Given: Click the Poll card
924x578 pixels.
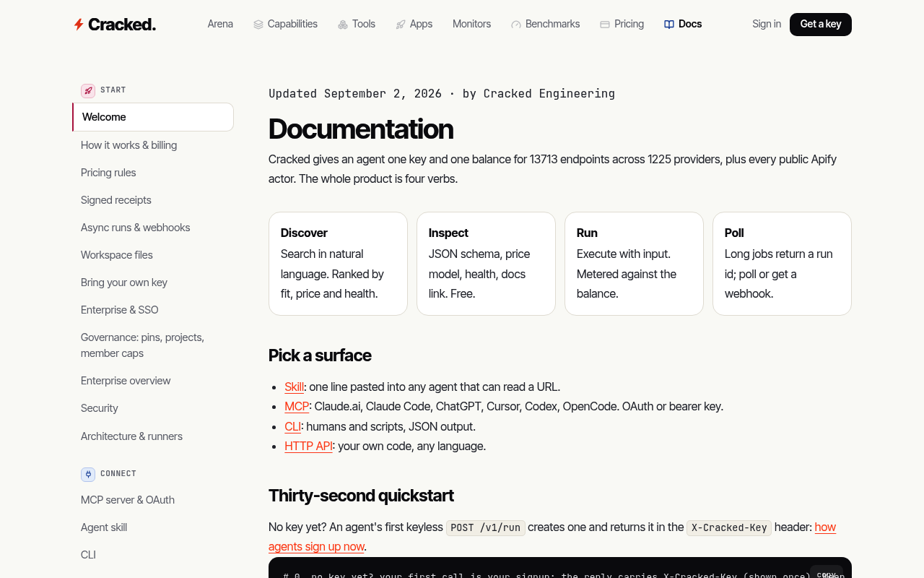Looking at the screenshot, I should [782, 264].
